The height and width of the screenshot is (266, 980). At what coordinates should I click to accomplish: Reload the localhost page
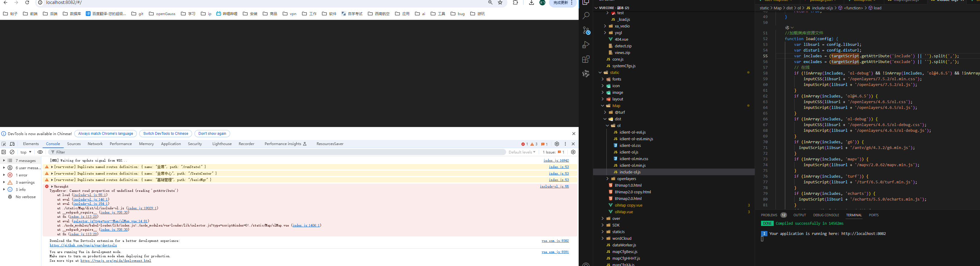(27, 3)
